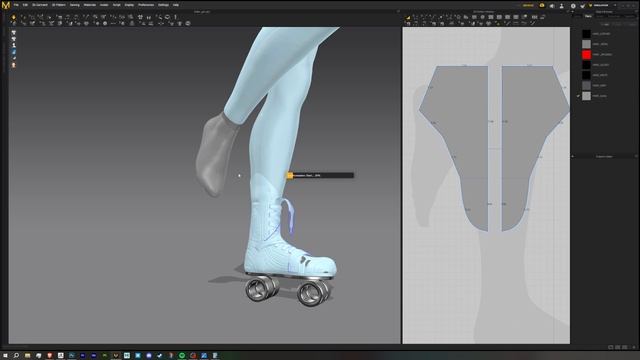Switch to the Fabric tab in Object Browser

point(588,16)
